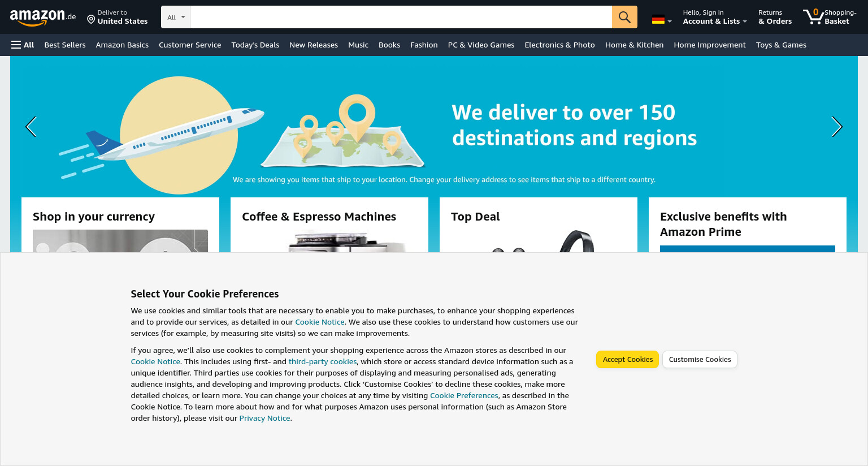Click the Top Deal card heading
This screenshot has width=868, height=466.
(475, 217)
